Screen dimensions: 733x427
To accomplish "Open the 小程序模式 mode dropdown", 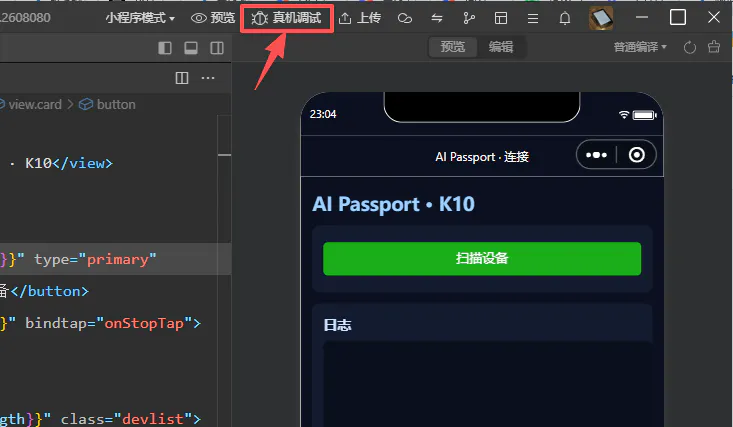I will [x=140, y=18].
